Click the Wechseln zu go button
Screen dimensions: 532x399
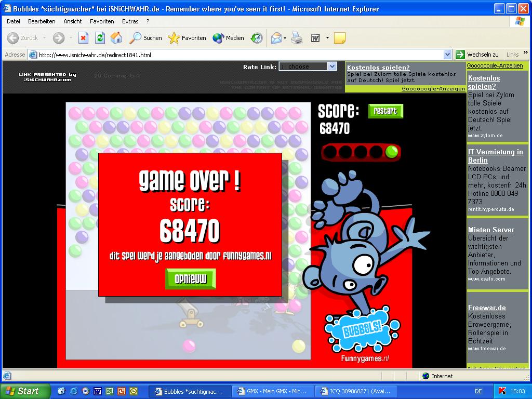[x=477, y=54]
